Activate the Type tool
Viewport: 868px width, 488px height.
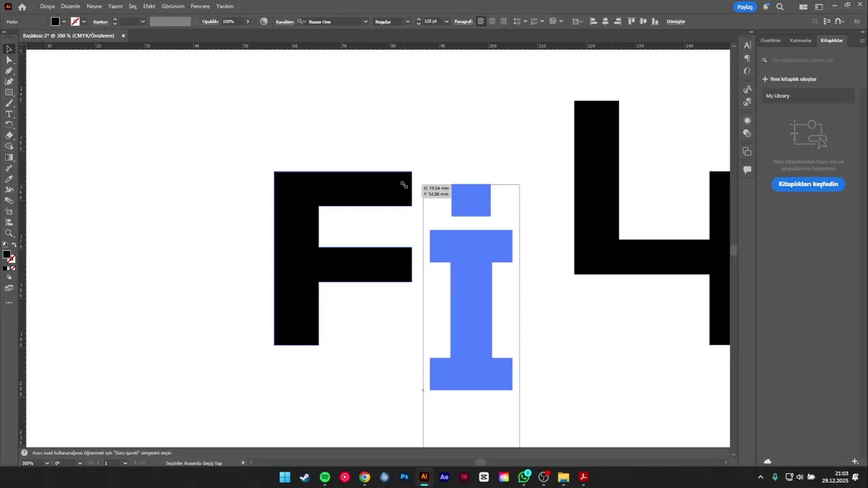pos(9,114)
